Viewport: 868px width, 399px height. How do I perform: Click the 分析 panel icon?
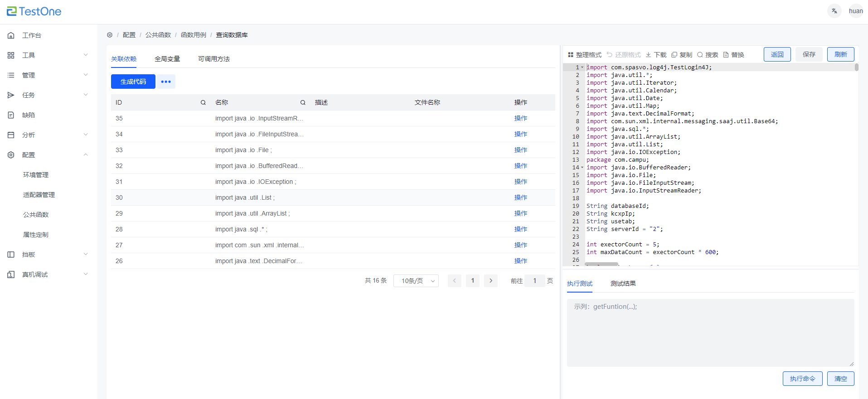11,135
